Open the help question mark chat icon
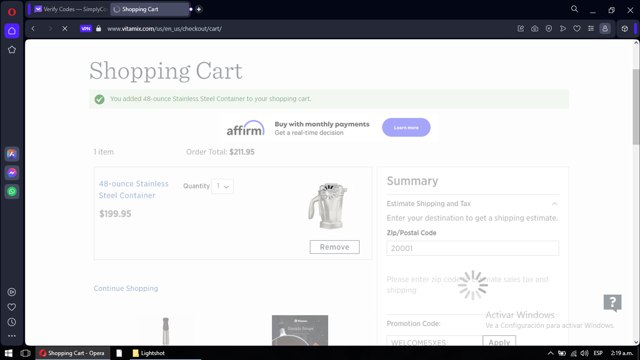This screenshot has width=640, height=360. coord(612,303)
